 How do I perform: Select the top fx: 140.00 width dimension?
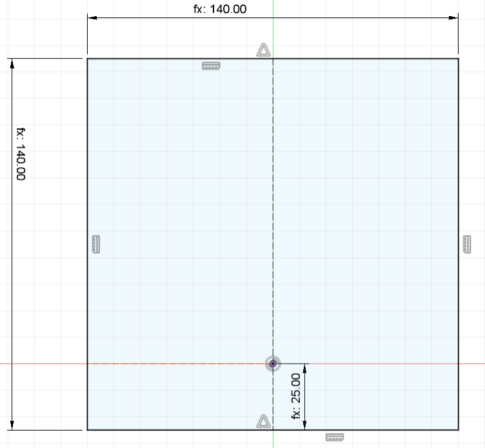click(x=220, y=10)
